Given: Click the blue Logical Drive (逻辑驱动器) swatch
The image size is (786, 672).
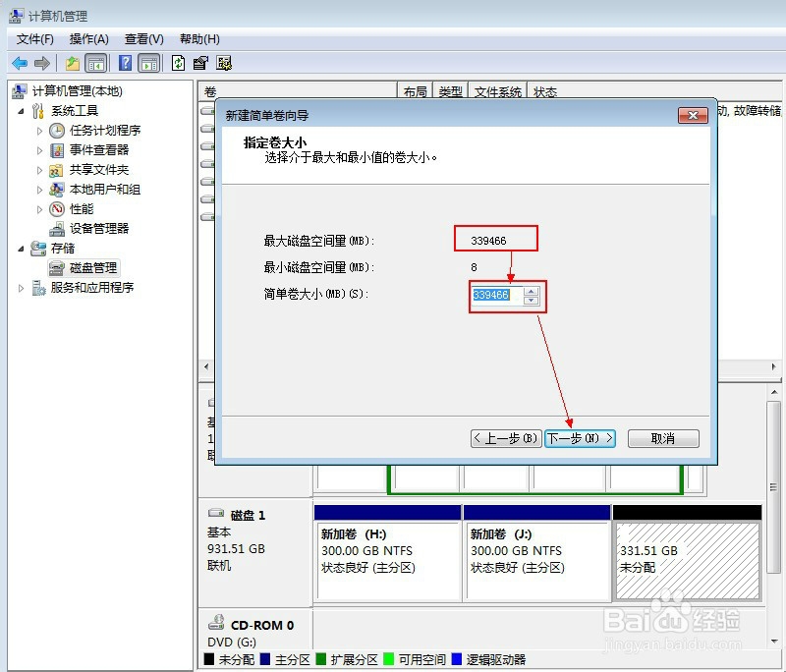Looking at the screenshot, I should coord(457,658).
